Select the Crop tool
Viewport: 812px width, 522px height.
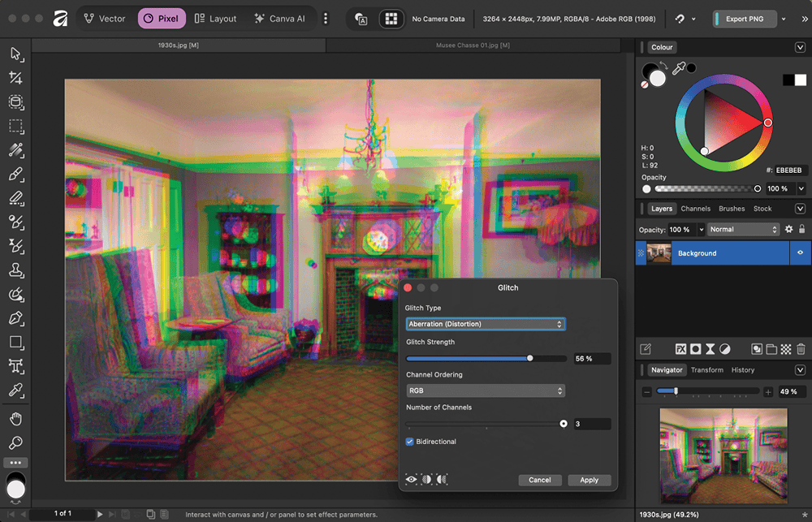15,78
